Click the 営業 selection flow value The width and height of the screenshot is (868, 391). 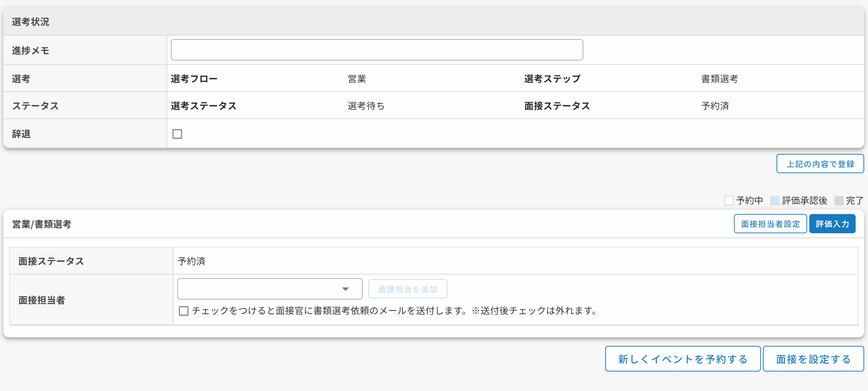click(x=357, y=78)
